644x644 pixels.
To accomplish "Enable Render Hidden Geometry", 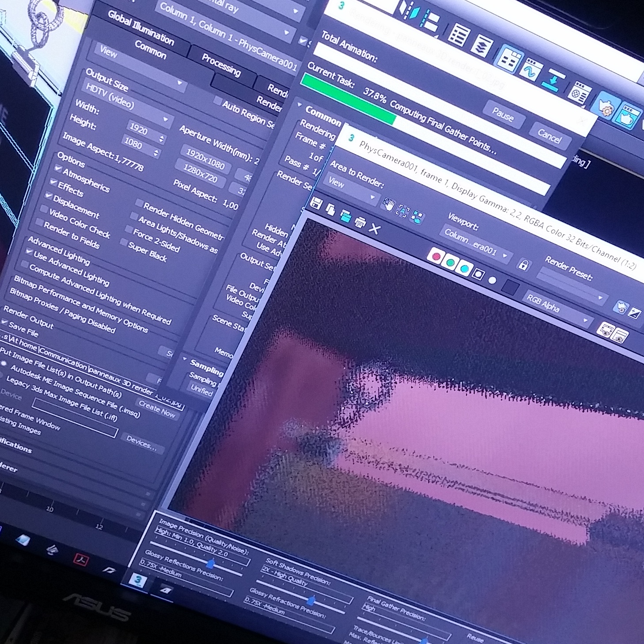I will pos(139,203).
